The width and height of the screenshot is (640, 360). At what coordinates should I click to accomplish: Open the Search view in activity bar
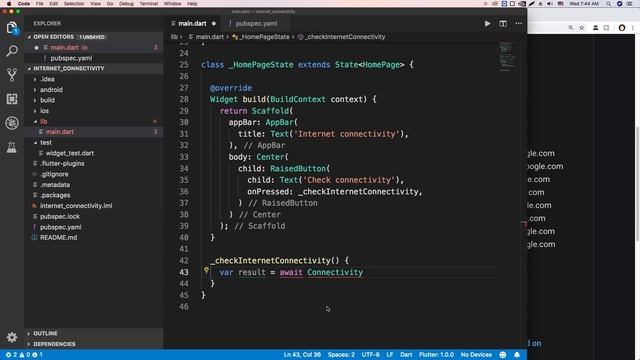(12, 51)
